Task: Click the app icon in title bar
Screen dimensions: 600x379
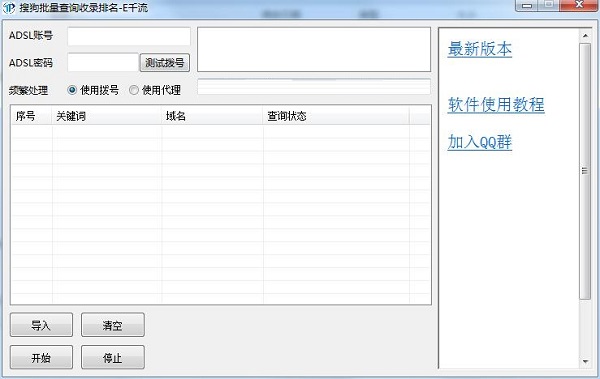Action: [x=9, y=7]
